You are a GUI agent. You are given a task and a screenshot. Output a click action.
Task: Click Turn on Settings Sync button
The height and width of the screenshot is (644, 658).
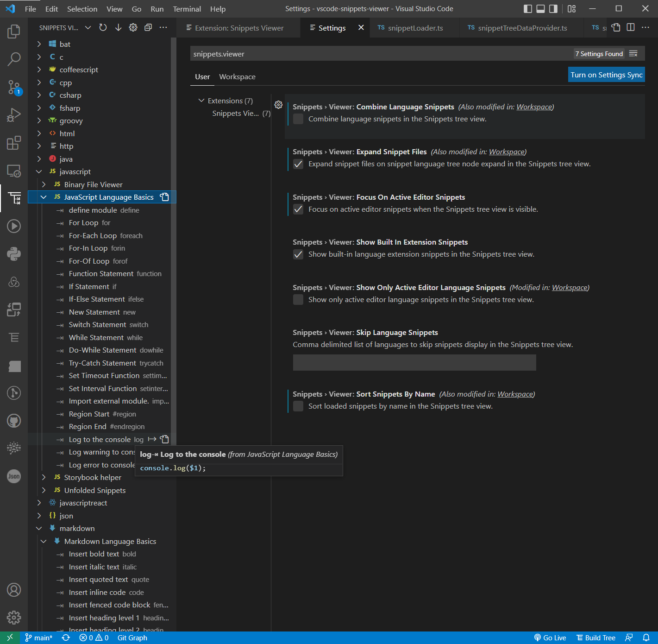(607, 75)
